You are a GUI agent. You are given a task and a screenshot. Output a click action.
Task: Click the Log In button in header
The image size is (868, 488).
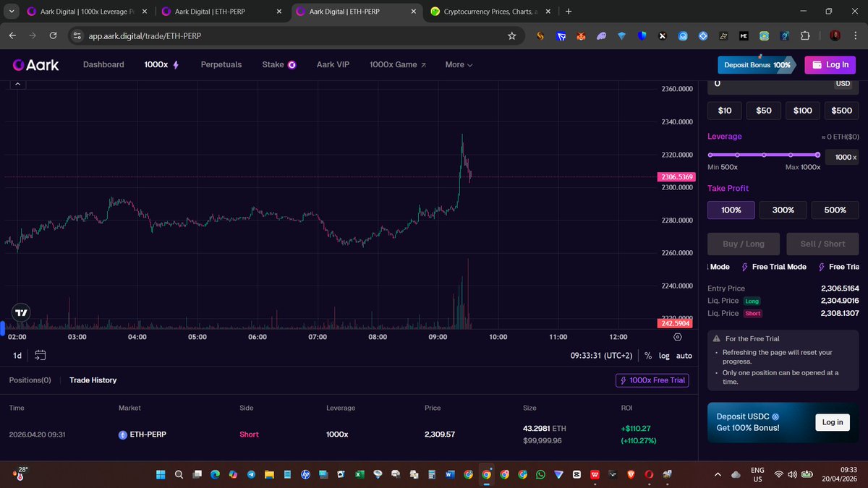830,64
